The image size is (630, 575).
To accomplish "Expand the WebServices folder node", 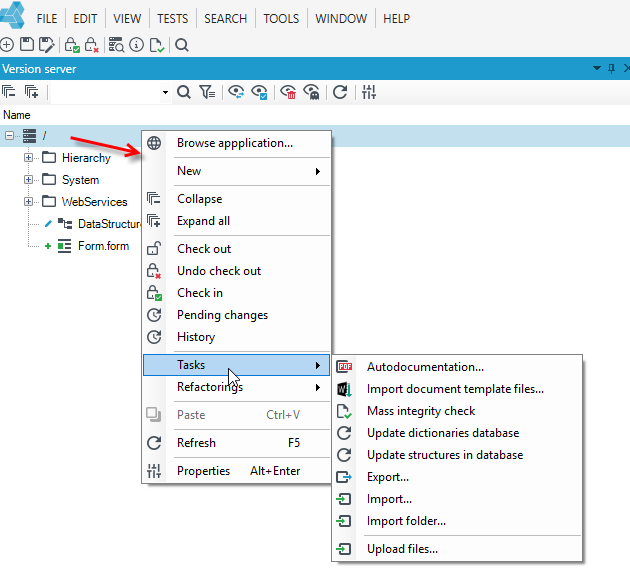I will point(28,201).
